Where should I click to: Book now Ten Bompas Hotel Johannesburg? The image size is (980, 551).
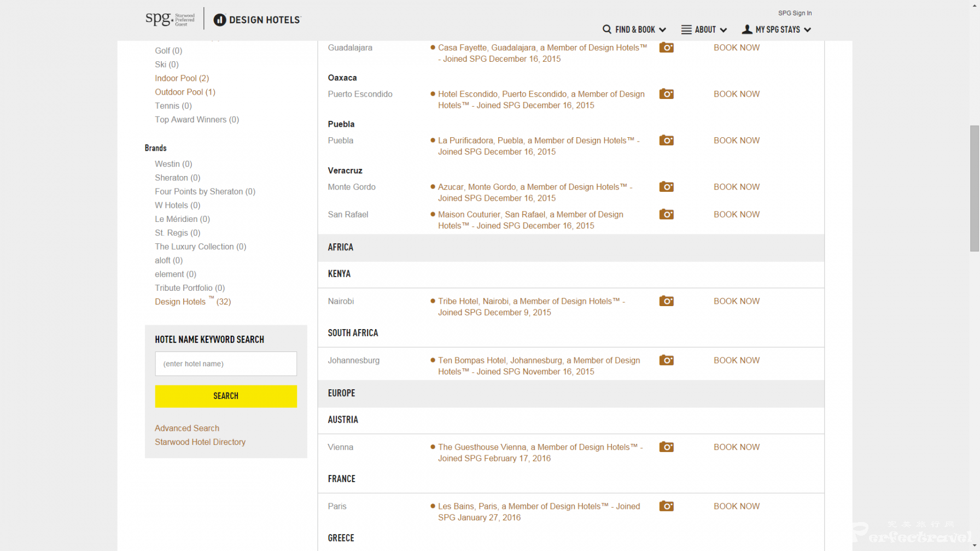[737, 360]
